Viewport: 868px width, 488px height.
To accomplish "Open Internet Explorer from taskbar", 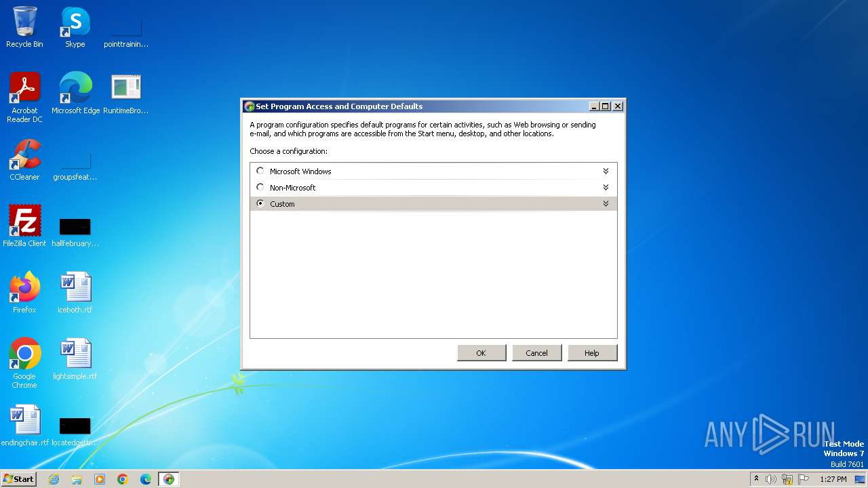I will click(x=54, y=479).
